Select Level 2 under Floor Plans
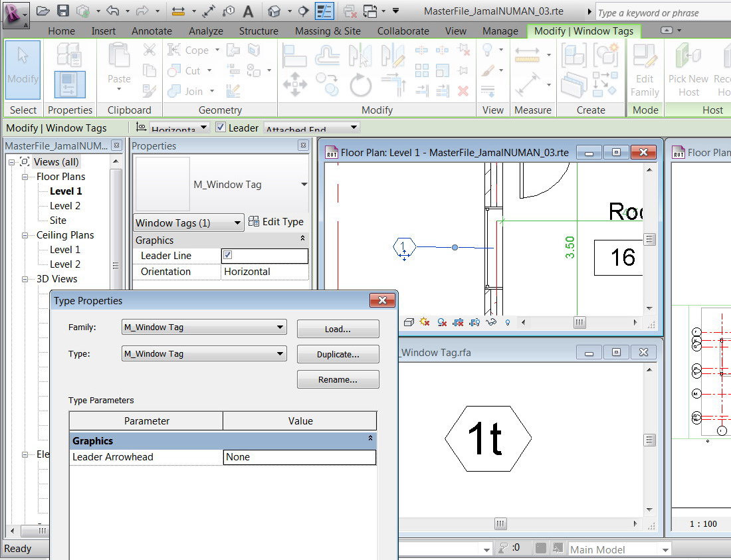 coord(65,205)
